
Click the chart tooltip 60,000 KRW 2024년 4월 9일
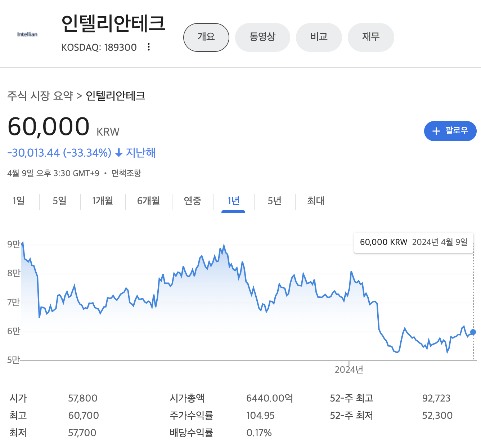pyautogui.click(x=414, y=242)
